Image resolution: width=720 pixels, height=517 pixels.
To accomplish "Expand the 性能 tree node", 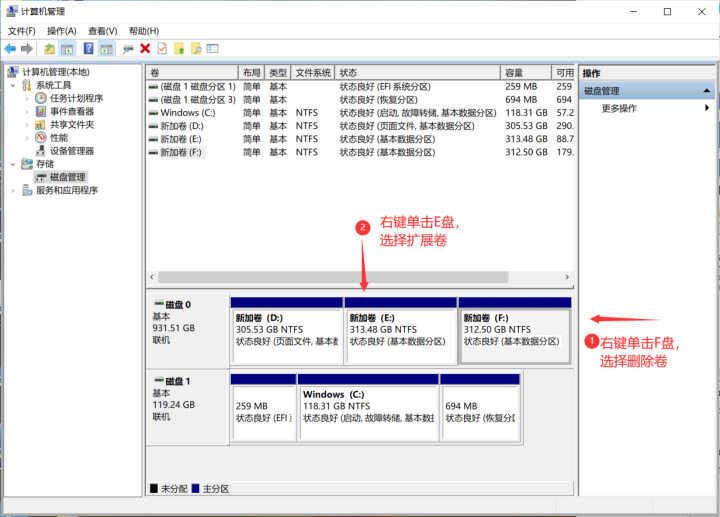I will pos(27,138).
